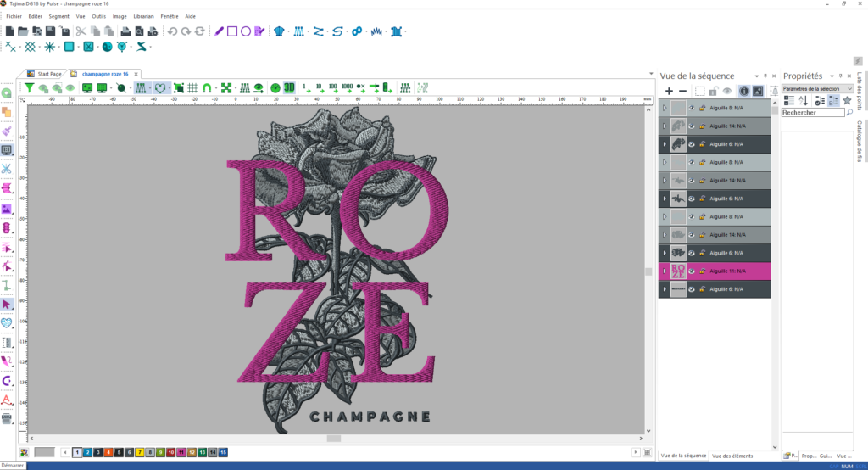The height and width of the screenshot is (470, 868).
Task: Toggle the padlock icon in sequence view toolbar
Action: 714,91
